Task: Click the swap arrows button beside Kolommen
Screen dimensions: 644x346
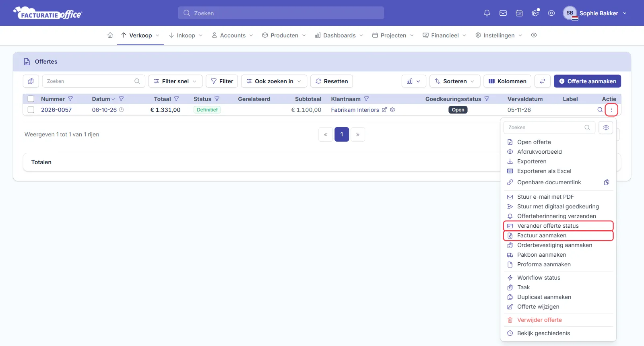Action: click(543, 81)
